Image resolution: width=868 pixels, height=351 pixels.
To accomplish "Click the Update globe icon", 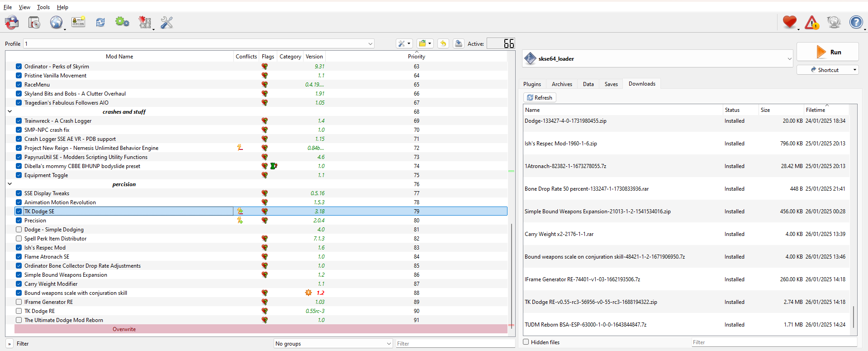I will click(834, 22).
